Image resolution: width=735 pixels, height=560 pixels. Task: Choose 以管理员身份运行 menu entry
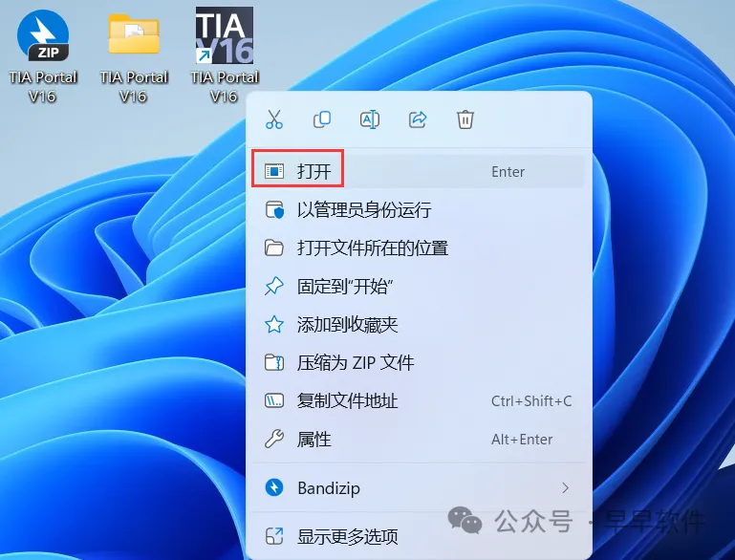coord(419,210)
